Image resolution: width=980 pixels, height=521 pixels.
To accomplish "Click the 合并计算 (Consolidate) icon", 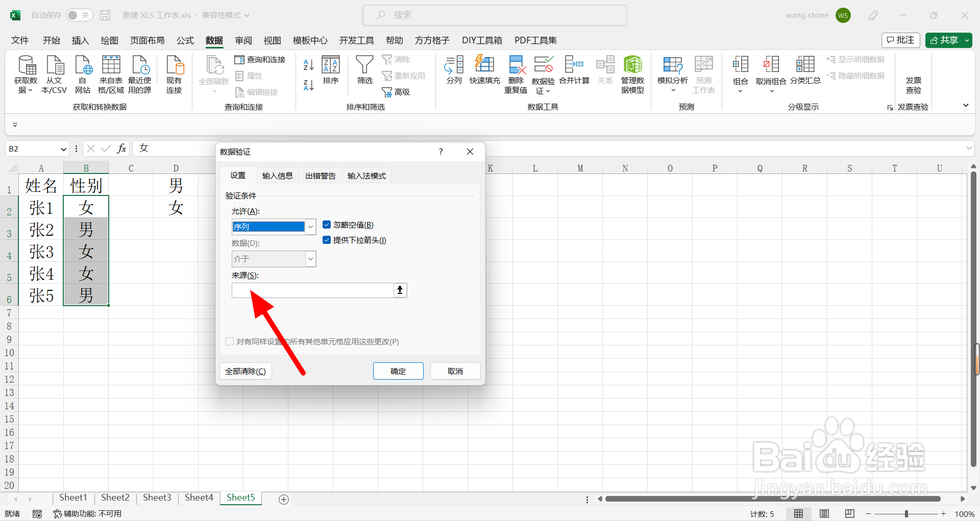I will point(574,70).
